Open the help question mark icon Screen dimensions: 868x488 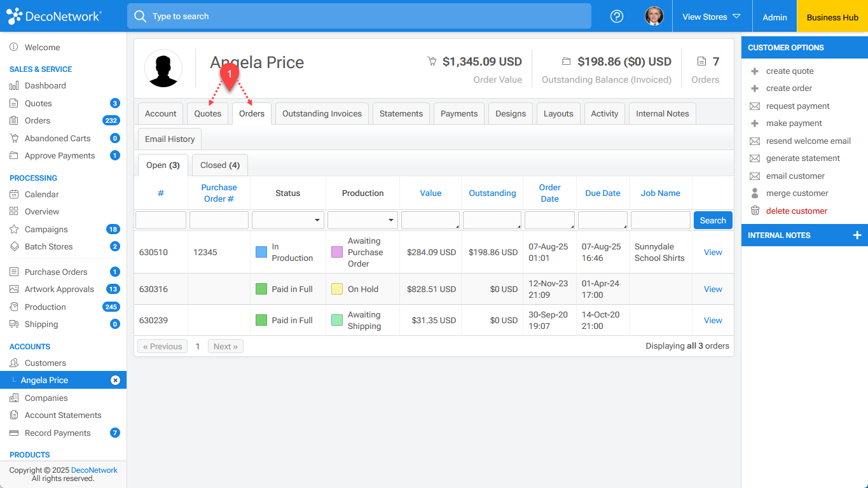(x=617, y=17)
